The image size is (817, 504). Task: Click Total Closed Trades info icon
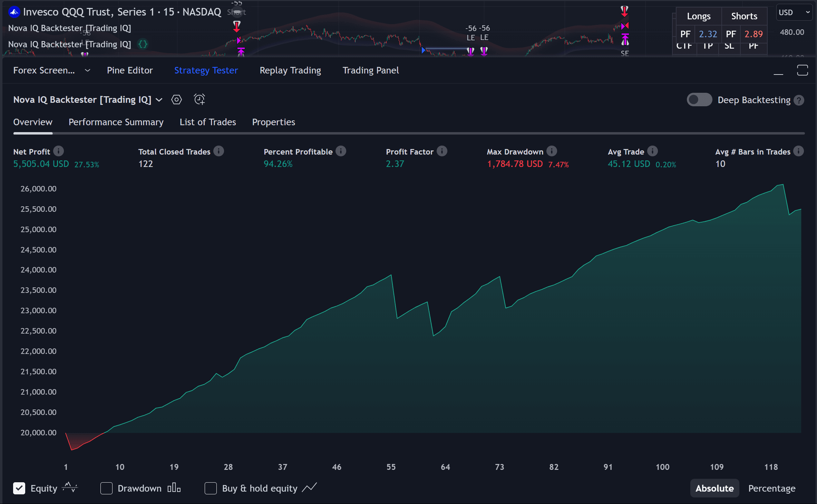point(218,151)
